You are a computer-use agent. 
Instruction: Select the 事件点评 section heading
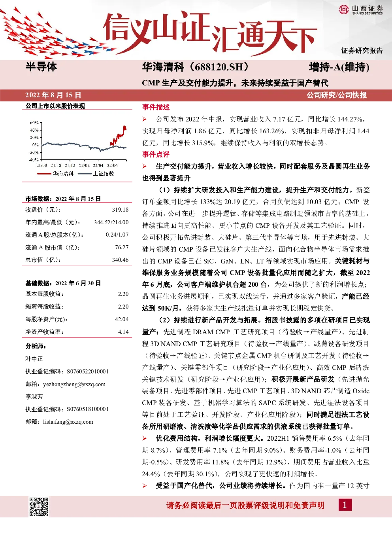tap(156, 155)
